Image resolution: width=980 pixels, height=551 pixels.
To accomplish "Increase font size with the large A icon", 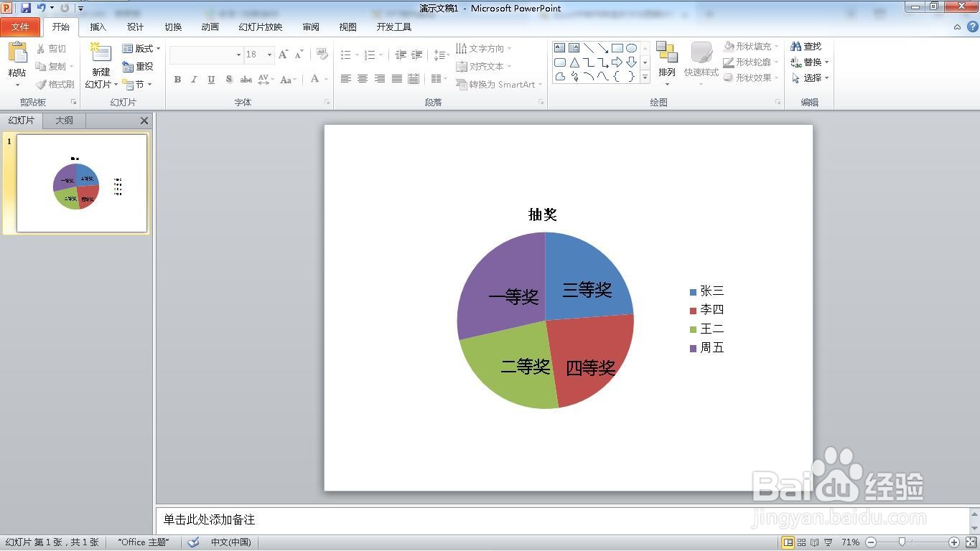I will coord(283,55).
